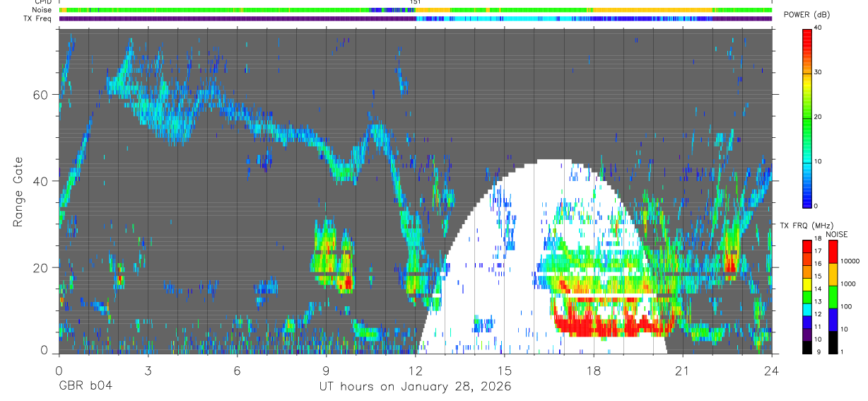The image size is (868, 401).
Task: Select the green 13–14 MHz TX FRQ swatch
Action: (807, 296)
